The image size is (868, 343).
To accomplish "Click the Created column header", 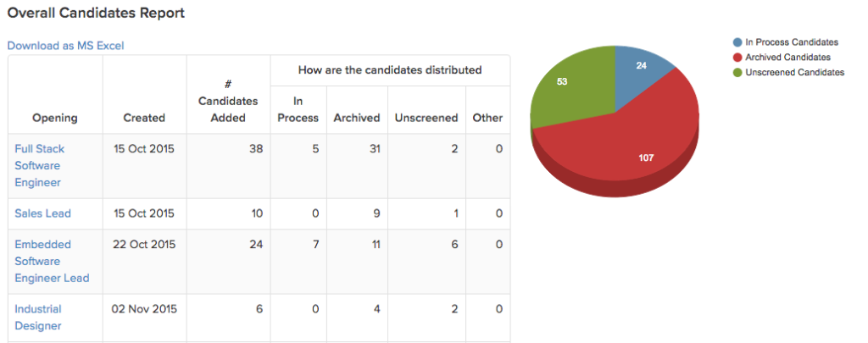I will (x=144, y=118).
